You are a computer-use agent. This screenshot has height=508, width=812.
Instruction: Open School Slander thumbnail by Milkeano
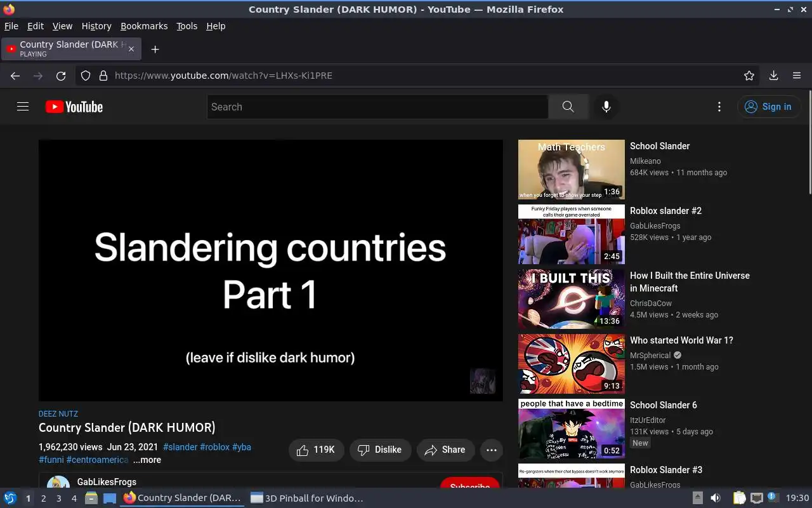tap(572, 170)
